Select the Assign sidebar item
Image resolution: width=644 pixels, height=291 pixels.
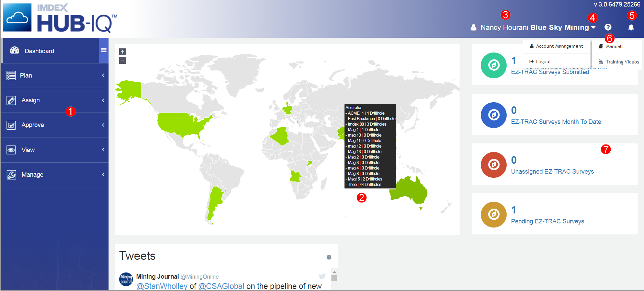click(55, 100)
